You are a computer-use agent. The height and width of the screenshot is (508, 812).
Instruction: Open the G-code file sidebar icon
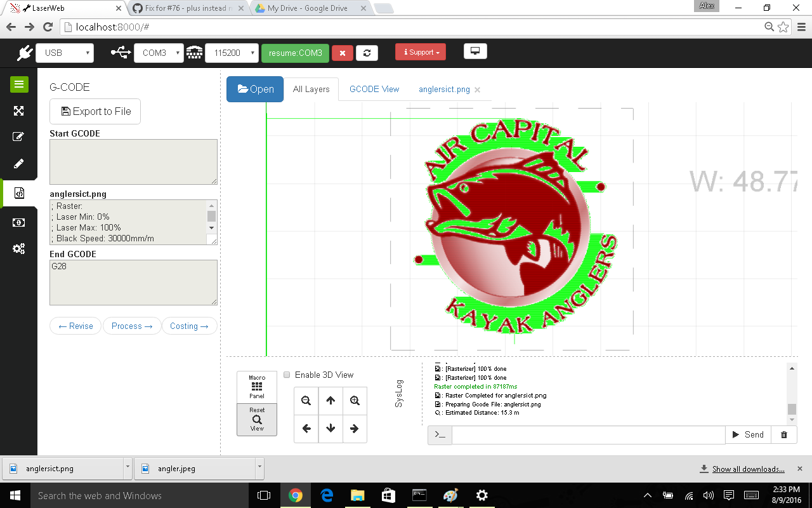pos(19,193)
